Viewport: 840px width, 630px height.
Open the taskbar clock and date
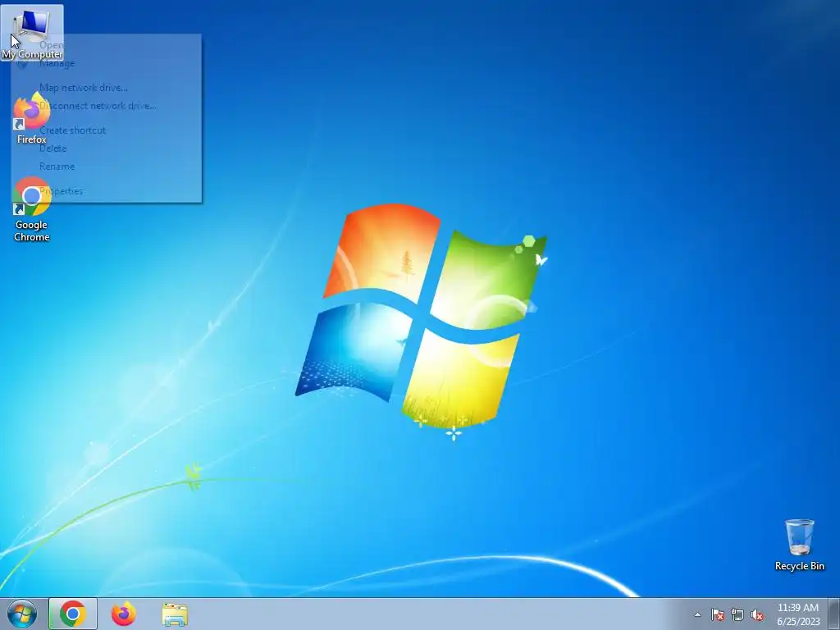point(798,614)
